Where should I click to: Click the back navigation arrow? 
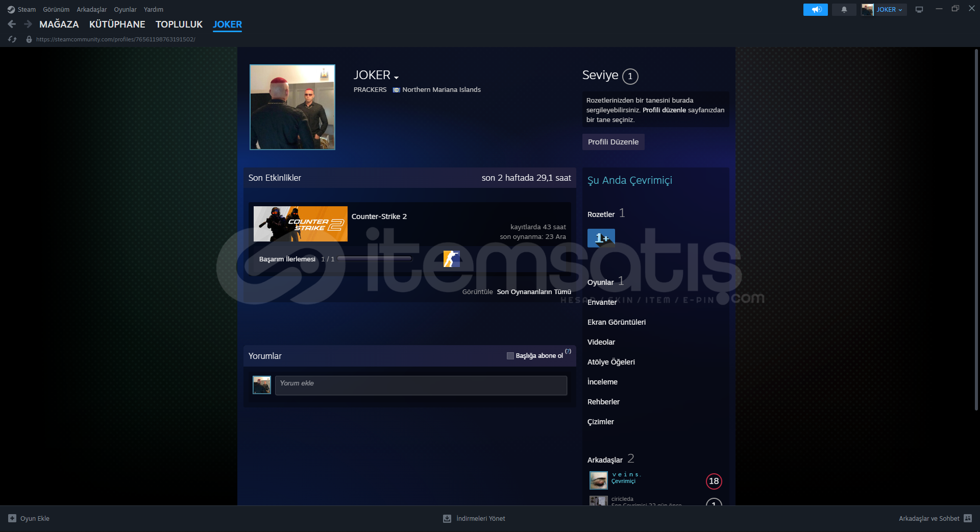tap(12, 24)
